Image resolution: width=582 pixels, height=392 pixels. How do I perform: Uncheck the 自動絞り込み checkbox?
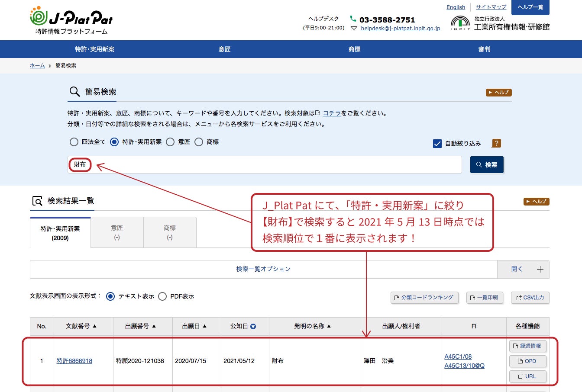click(437, 144)
